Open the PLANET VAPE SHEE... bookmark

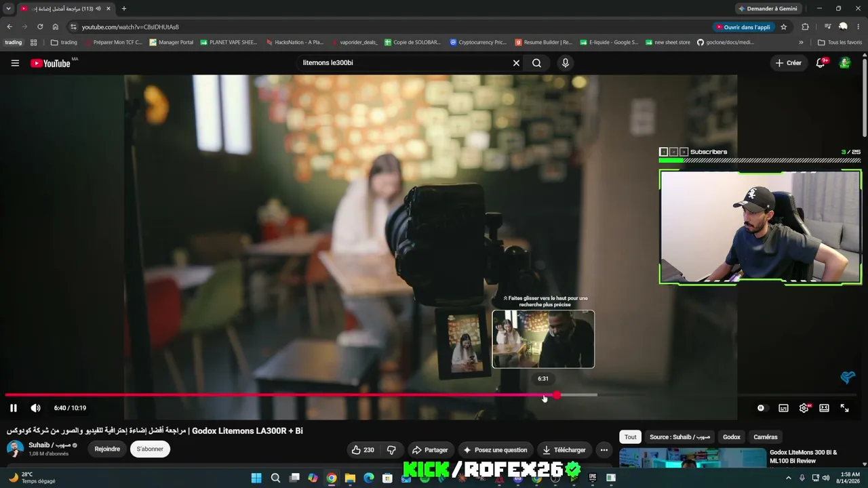229,42
